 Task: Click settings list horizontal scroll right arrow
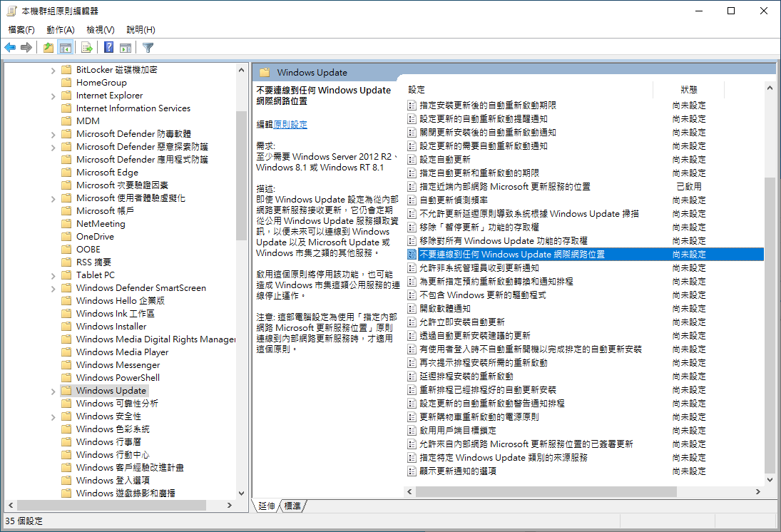(x=758, y=491)
